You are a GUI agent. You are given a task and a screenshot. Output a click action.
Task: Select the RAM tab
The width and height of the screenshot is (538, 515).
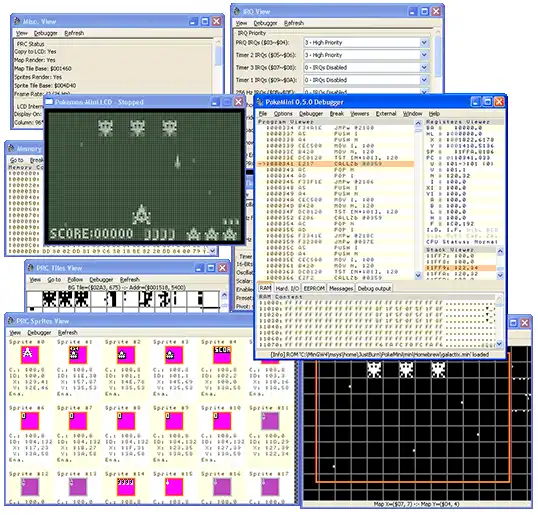coord(265,288)
